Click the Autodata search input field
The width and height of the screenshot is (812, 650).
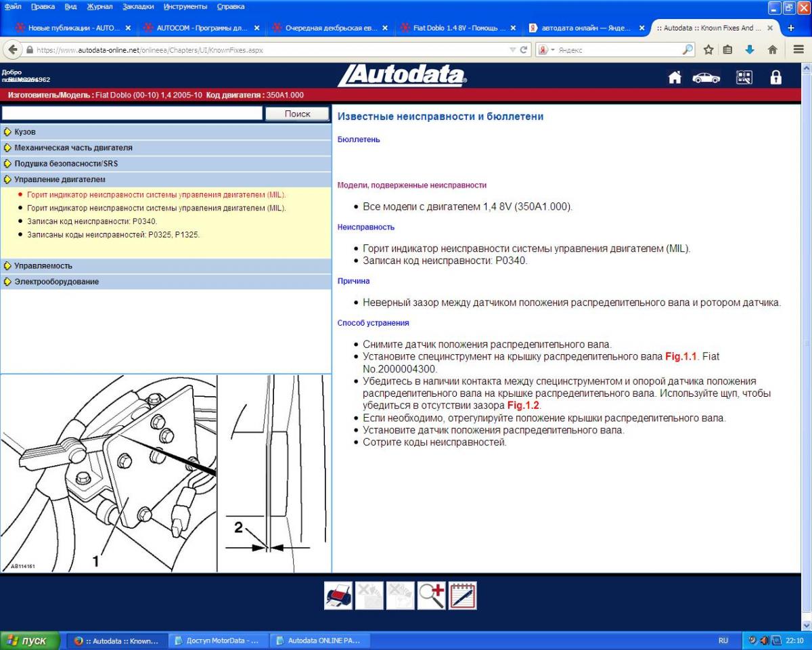pos(132,114)
